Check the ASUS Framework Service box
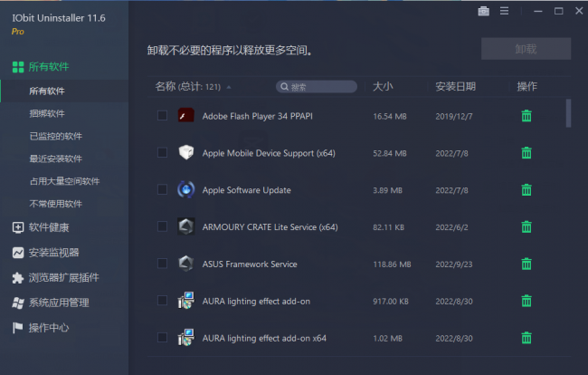 (162, 264)
